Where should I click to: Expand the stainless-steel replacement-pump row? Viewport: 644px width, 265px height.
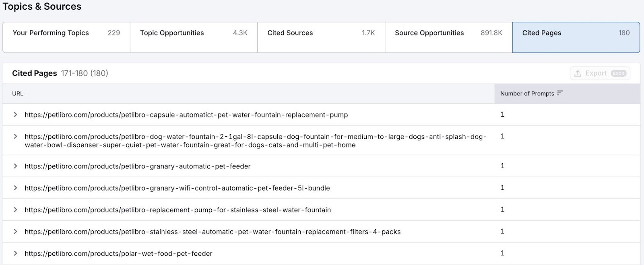click(15, 210)
